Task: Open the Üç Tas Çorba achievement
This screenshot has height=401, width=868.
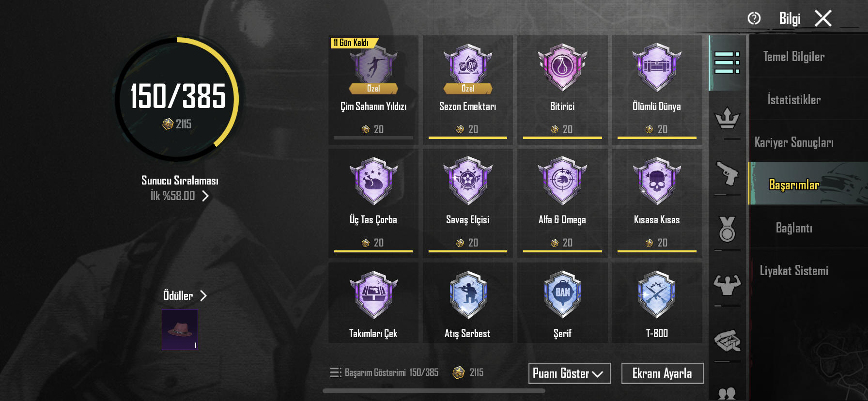Action: (373, 201)
